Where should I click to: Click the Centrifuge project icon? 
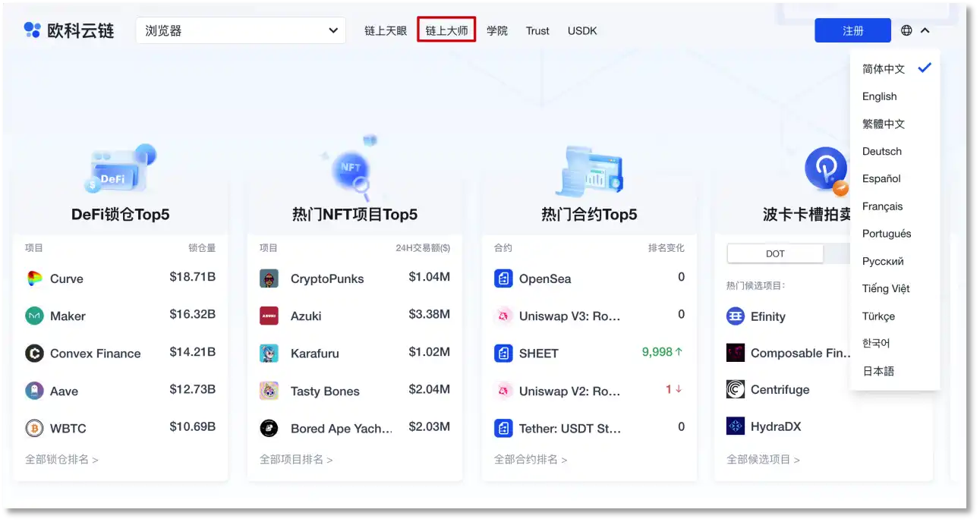tap(734, 389)
